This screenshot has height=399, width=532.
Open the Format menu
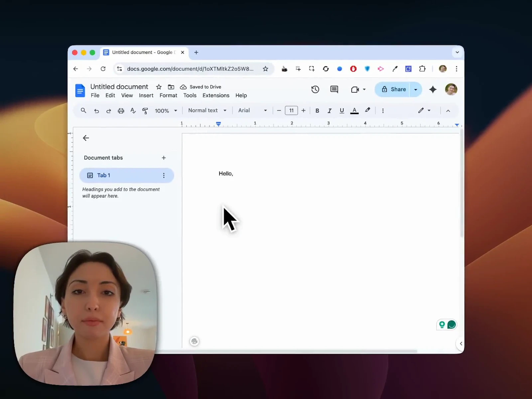pyautogui.click(x=168, y=95)
